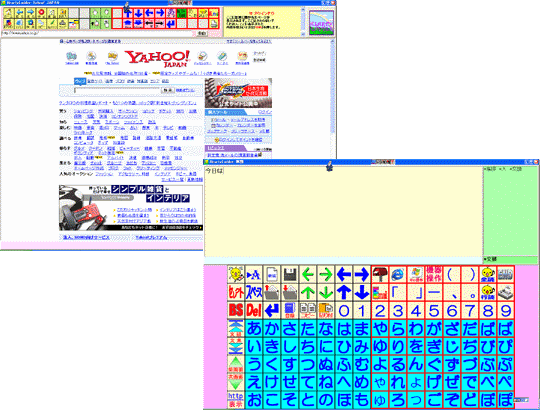540x410 pixels.
Task: Click the Yahoo 検索 search button
Action: pyautogui.click(x=168, y=90)
